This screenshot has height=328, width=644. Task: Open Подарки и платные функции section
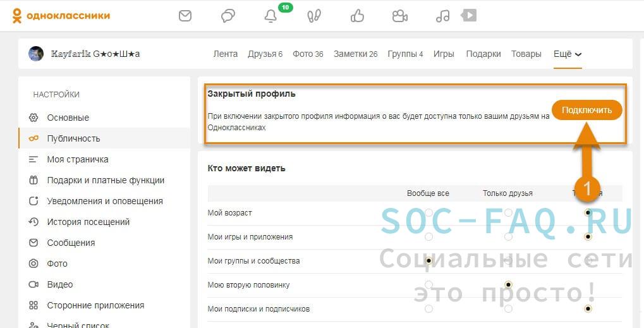[x=104, y=180]
